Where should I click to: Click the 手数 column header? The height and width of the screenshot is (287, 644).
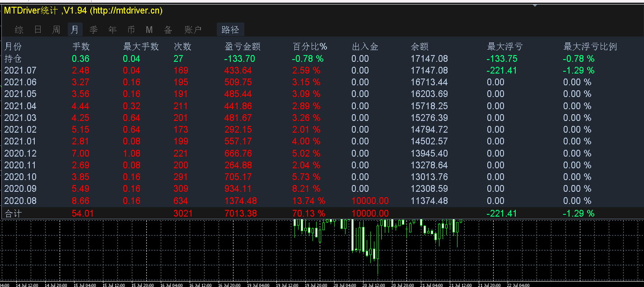81,46
